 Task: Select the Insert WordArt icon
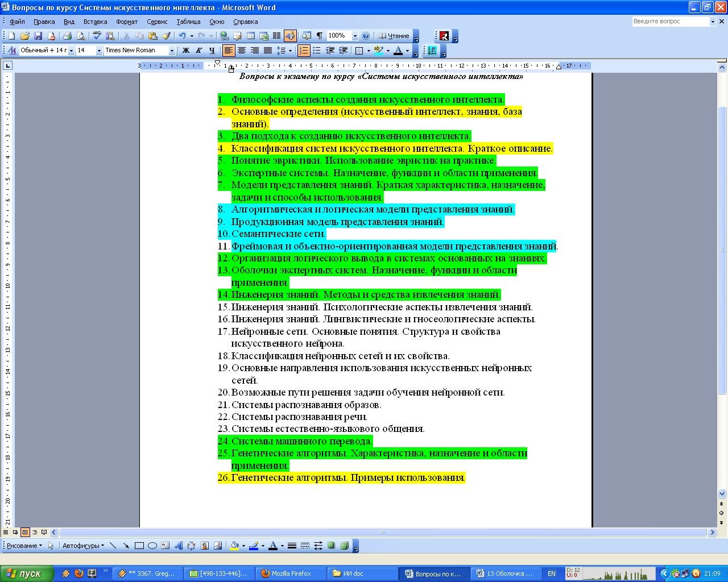point(178,546)
